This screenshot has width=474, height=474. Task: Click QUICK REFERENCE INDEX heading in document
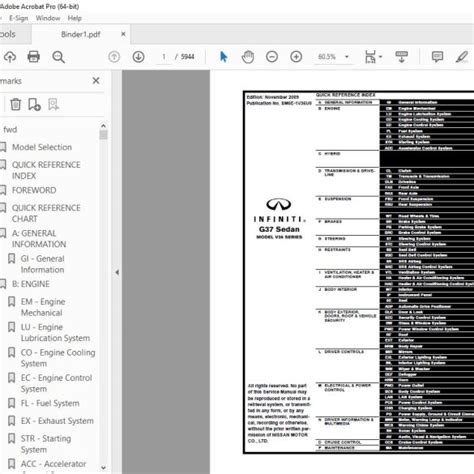point(345,95)
